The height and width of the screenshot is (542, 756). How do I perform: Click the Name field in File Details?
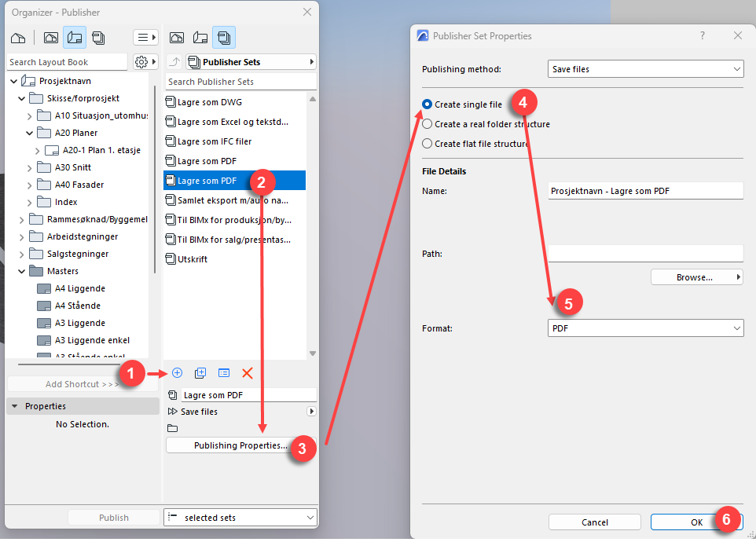645,191
